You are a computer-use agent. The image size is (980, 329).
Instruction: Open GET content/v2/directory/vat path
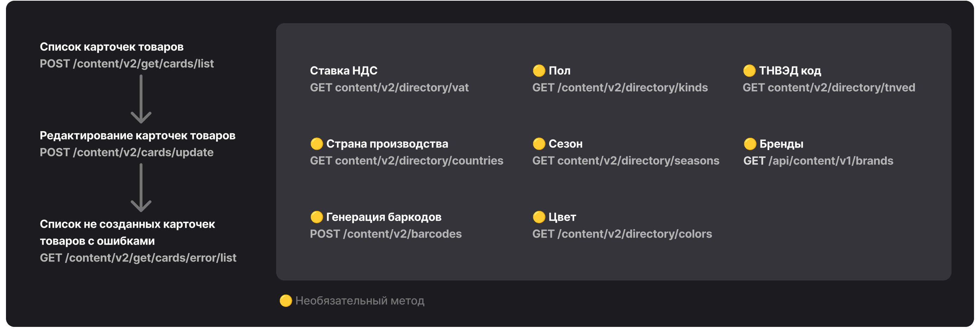tap(389, 88)
